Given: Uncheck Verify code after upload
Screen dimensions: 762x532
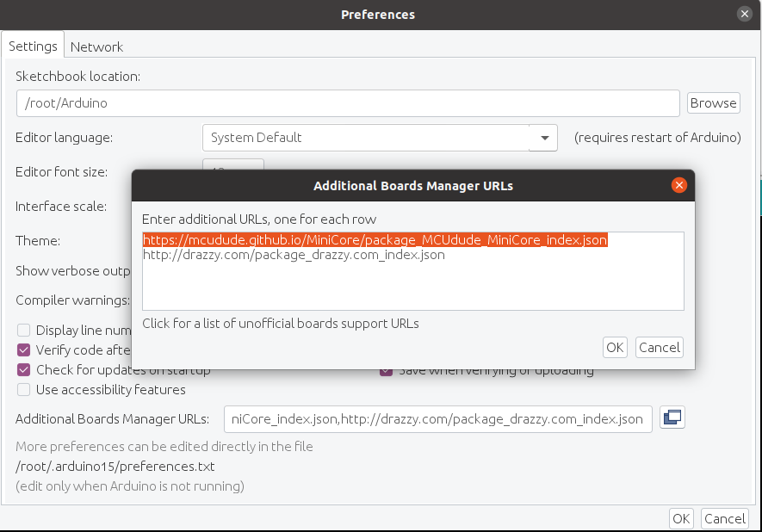Looking at the screenshot, I should [x=24, y=350].
